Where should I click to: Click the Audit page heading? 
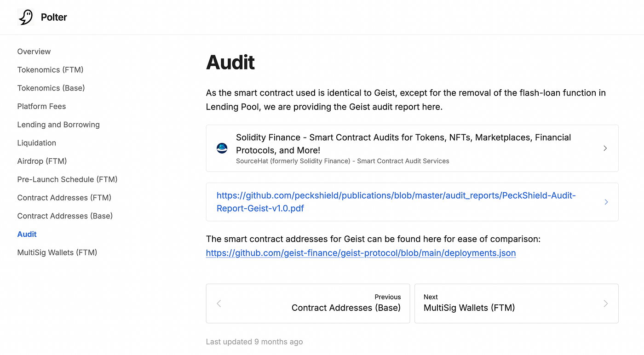(230, 62)
